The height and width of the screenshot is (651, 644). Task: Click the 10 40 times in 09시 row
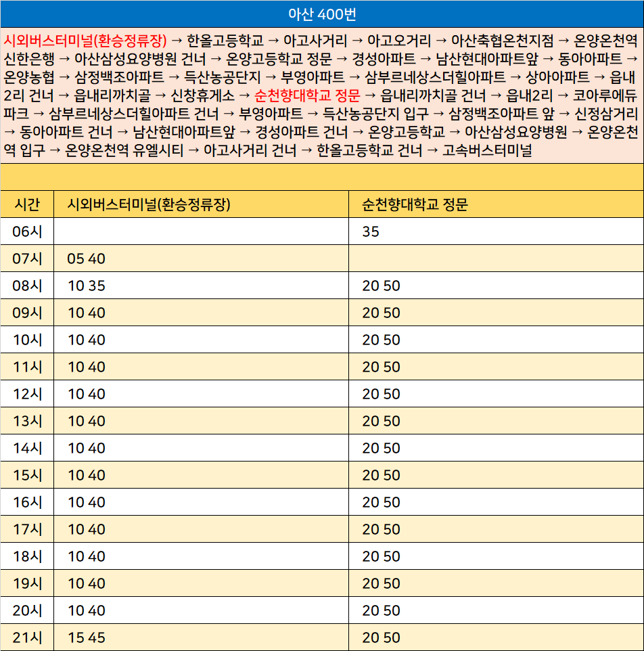click(x=87, y=312)
